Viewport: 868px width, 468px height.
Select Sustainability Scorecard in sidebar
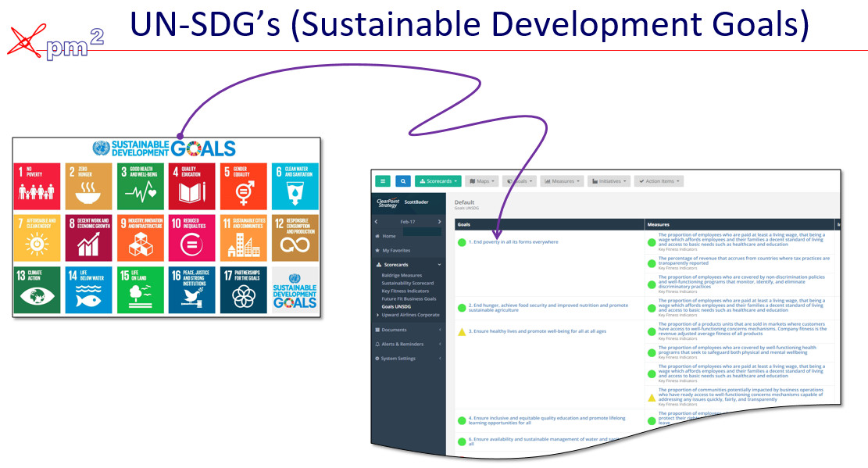407,283
